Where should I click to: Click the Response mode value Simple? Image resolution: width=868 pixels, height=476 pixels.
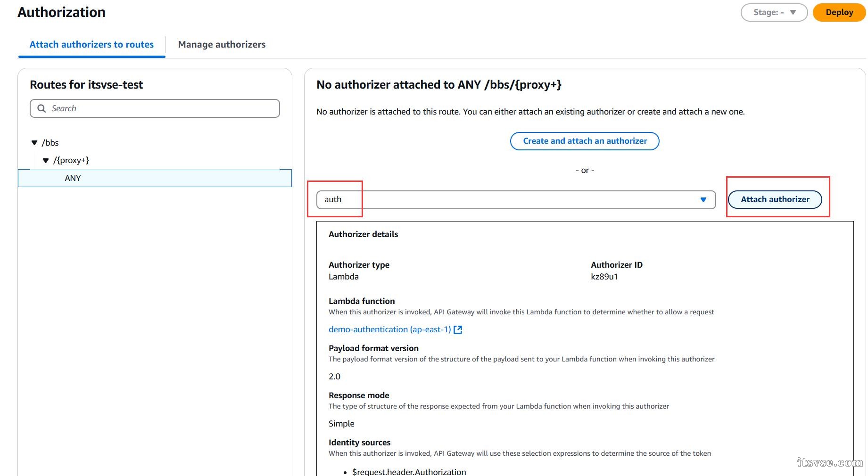[x=341, y=424]
